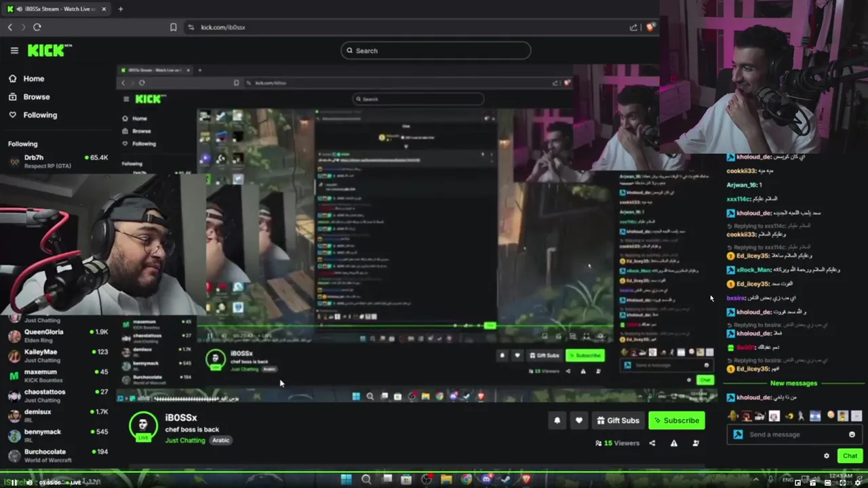Seek on the green player progress bar
This screenshot has width=868, height=488.
434,472
